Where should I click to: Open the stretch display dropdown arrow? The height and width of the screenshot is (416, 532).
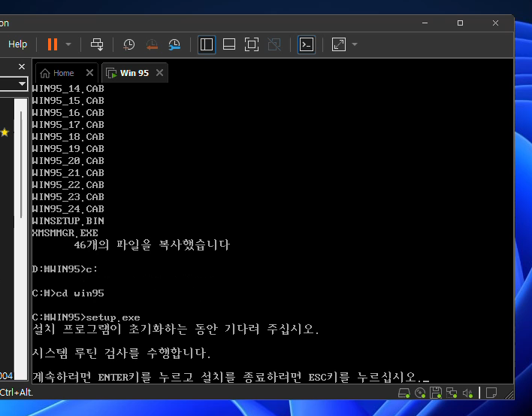[x=355, y=44]
